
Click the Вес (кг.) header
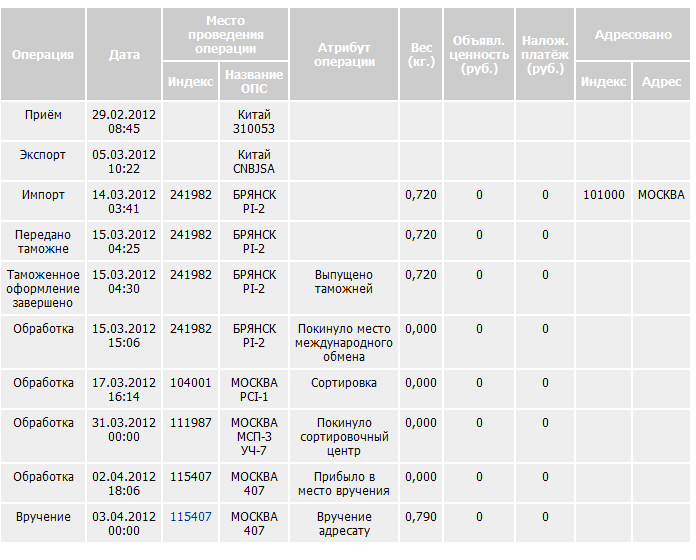click(x=421, y=54)
